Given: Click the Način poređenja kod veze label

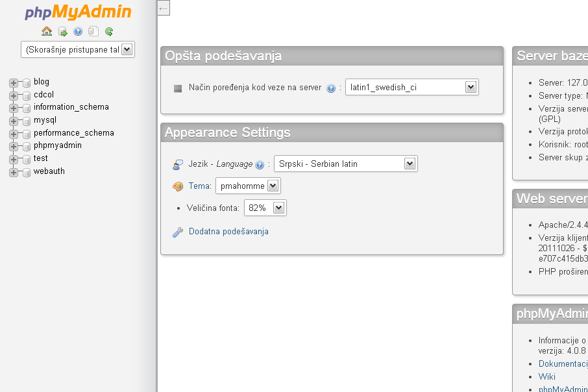Looking at the screenshot, I should pyautogui.click(x=255, y=88).
